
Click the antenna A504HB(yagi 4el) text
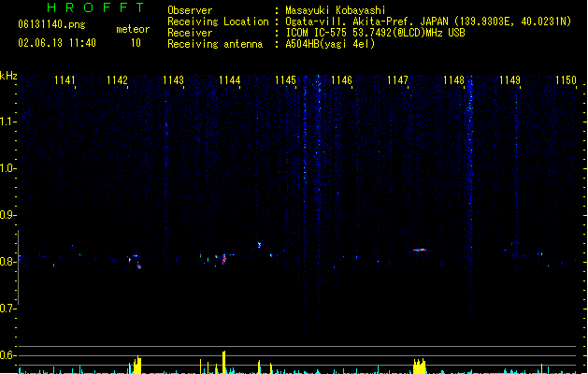pyautogui.click(x=330, y=44)
